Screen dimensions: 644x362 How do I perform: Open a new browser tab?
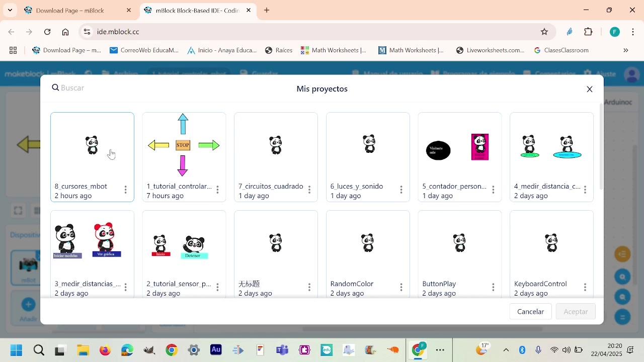(267, 10)
